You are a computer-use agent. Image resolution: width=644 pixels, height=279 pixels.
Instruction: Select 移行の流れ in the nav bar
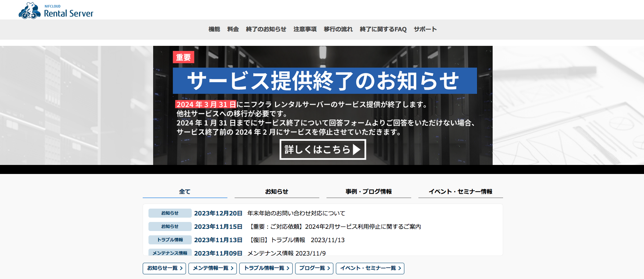click(x=338, y=29)
